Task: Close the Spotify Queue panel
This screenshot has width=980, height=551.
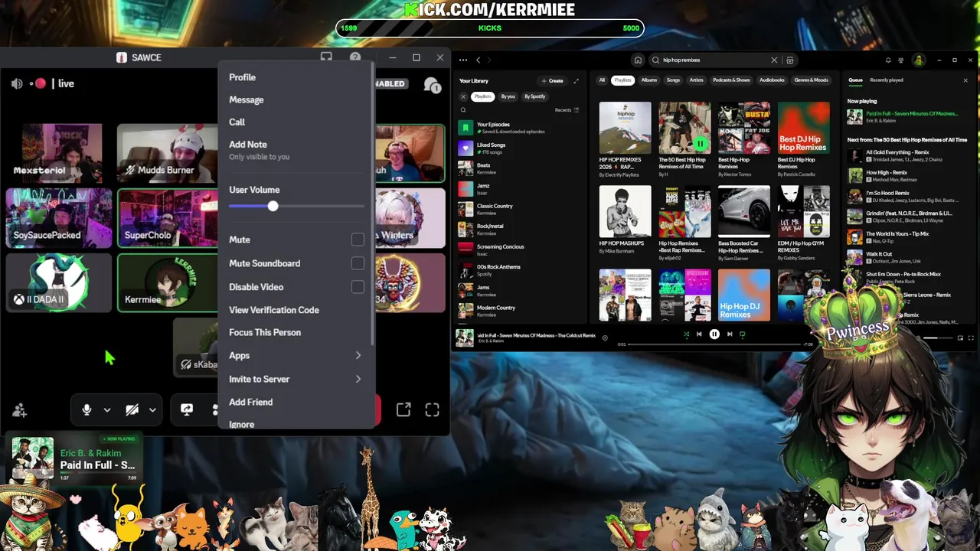Action: pos(965,80)
